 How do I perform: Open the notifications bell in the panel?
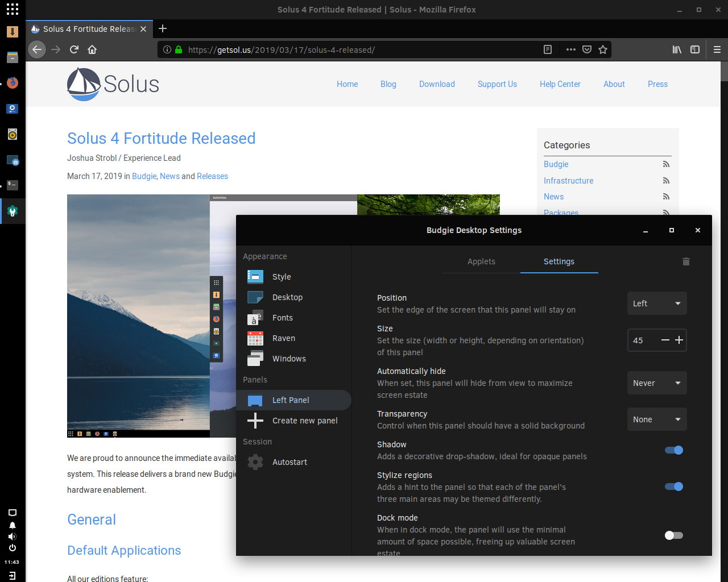(13, 525)
